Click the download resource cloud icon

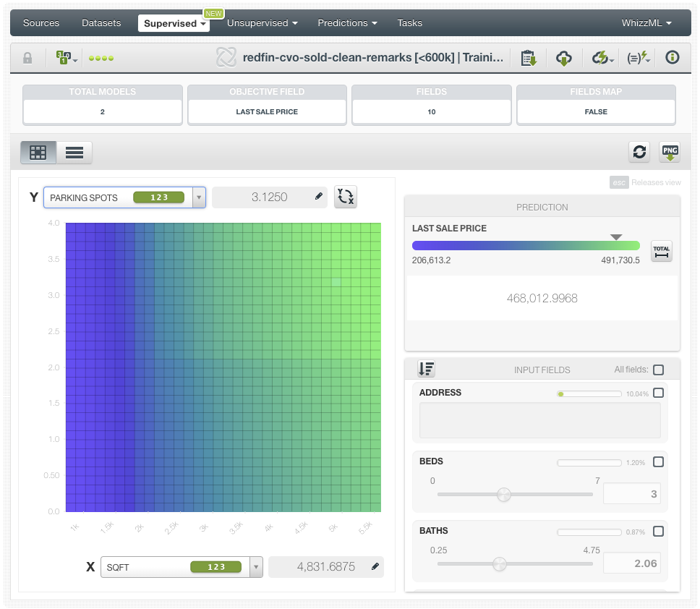[564, 58]
